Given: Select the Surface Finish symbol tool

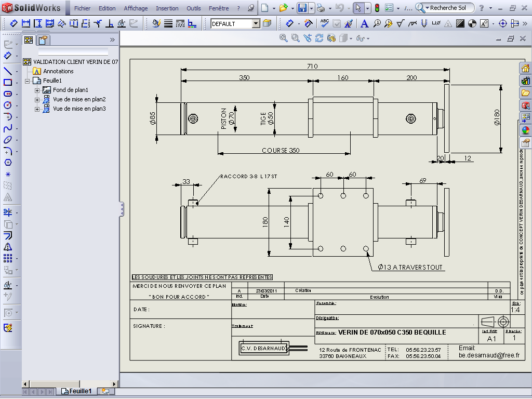Looking at the screenshot, I should (x=401, y=23).
